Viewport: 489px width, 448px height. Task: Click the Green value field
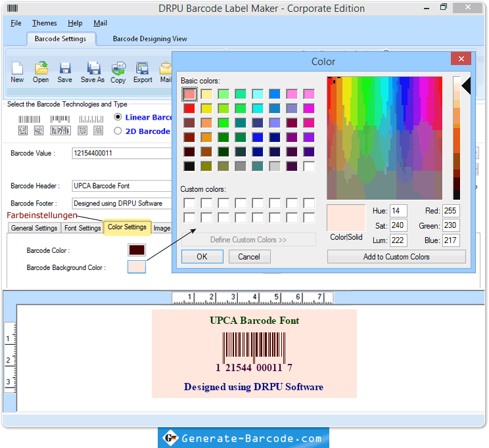click(451, 225)
